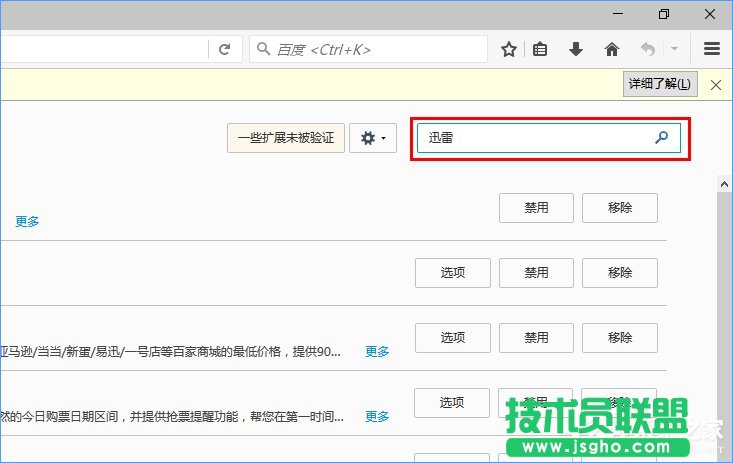Open the gear tools dropdown for add-ons
The image size is (733, 463).
(373, 138)
